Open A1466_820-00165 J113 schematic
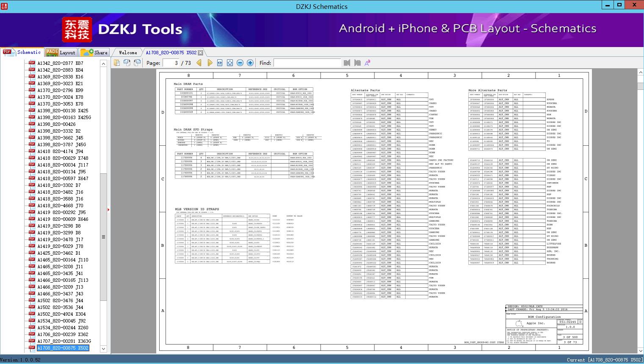The height and width of the screenshot is (364, 644). click(x=63, y=280)
